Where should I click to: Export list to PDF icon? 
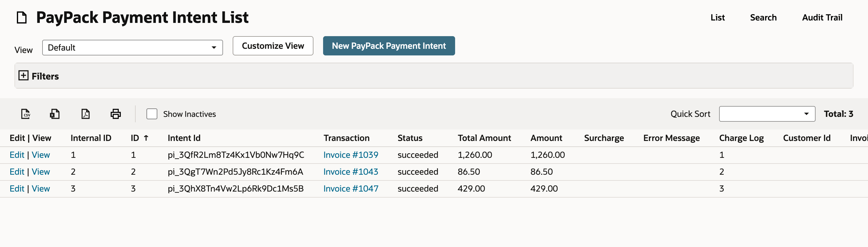(x=86, y=114)
